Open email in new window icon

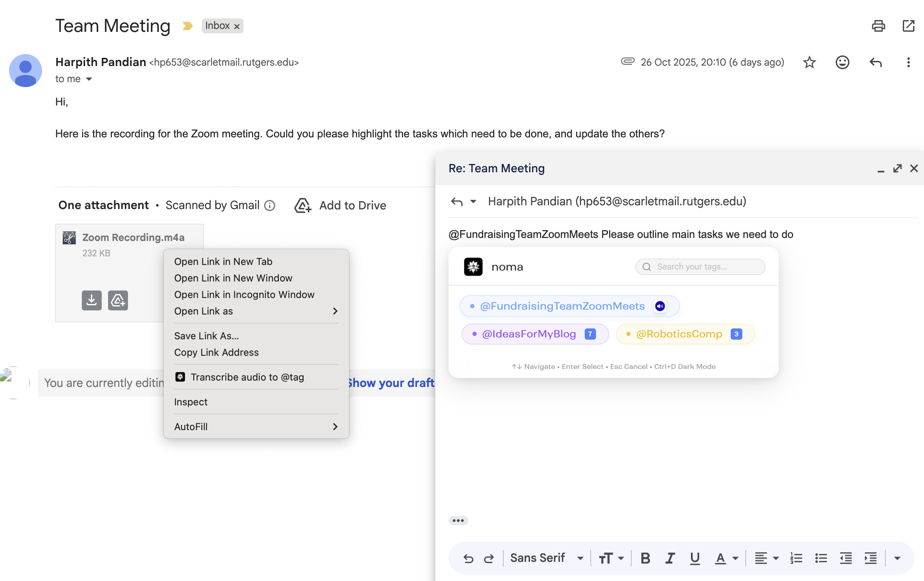pos(908,26)
